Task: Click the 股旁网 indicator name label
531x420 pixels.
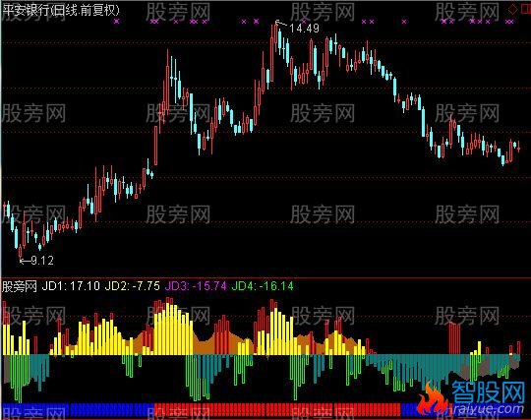Action: tap(20, 286)
